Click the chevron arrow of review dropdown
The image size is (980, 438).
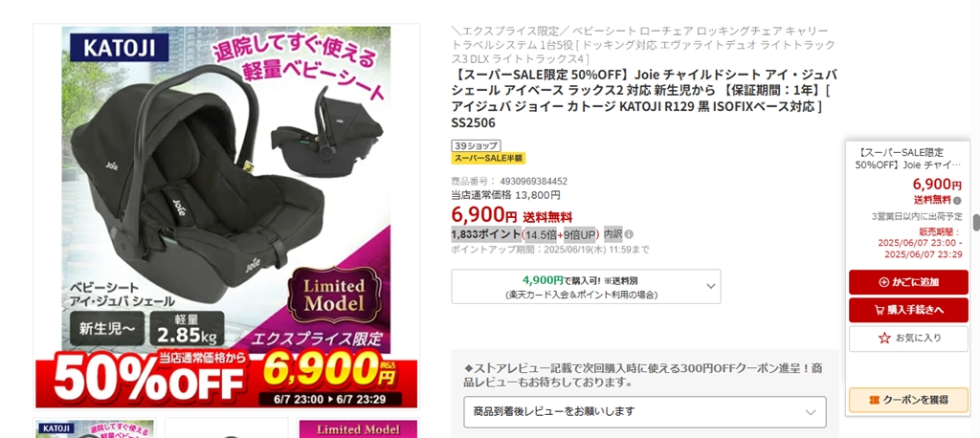pos(811,412)
